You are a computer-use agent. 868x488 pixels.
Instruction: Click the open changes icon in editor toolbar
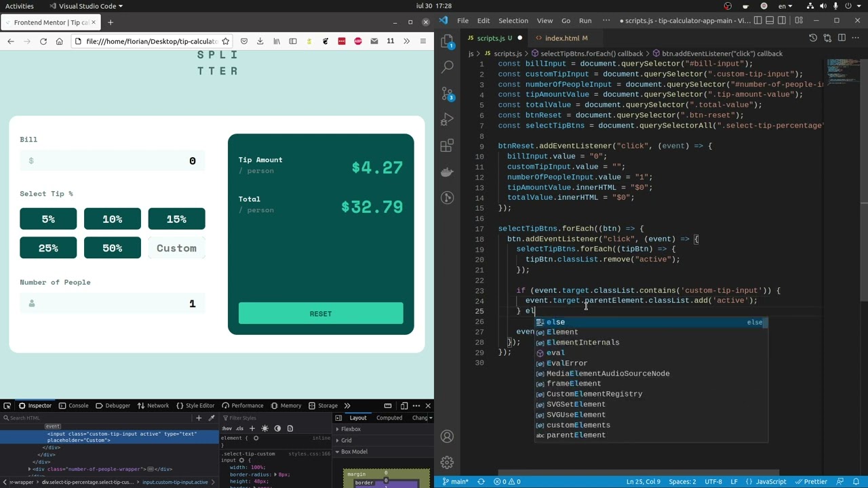(827, 38)
